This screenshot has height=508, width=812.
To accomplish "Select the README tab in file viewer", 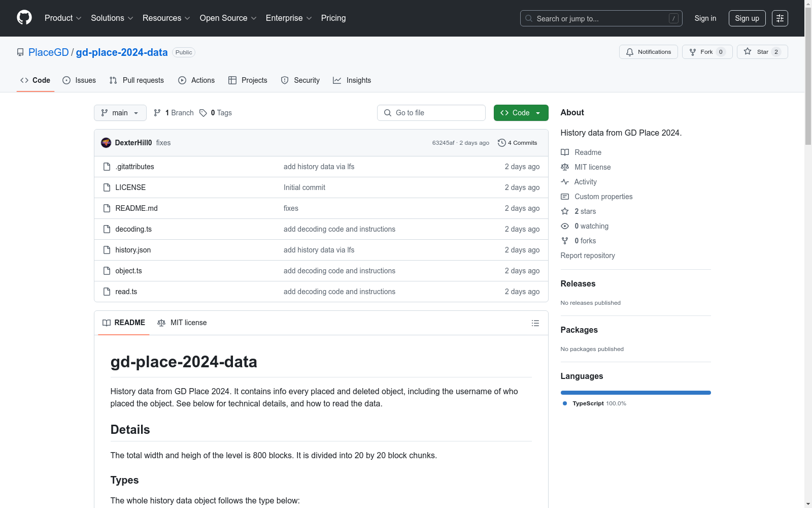I will (124, 323).
